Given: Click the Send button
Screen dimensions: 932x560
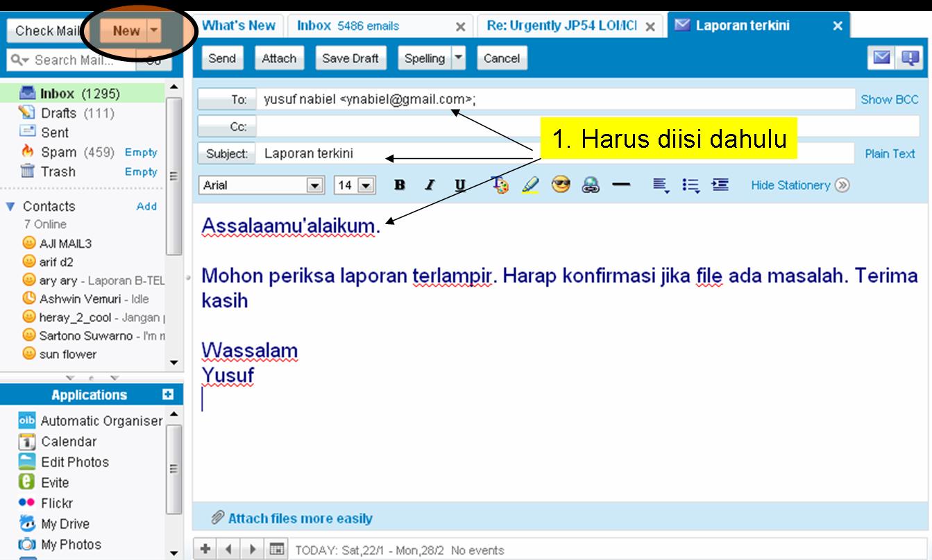Looking at the screenshot, I should 221,58.
